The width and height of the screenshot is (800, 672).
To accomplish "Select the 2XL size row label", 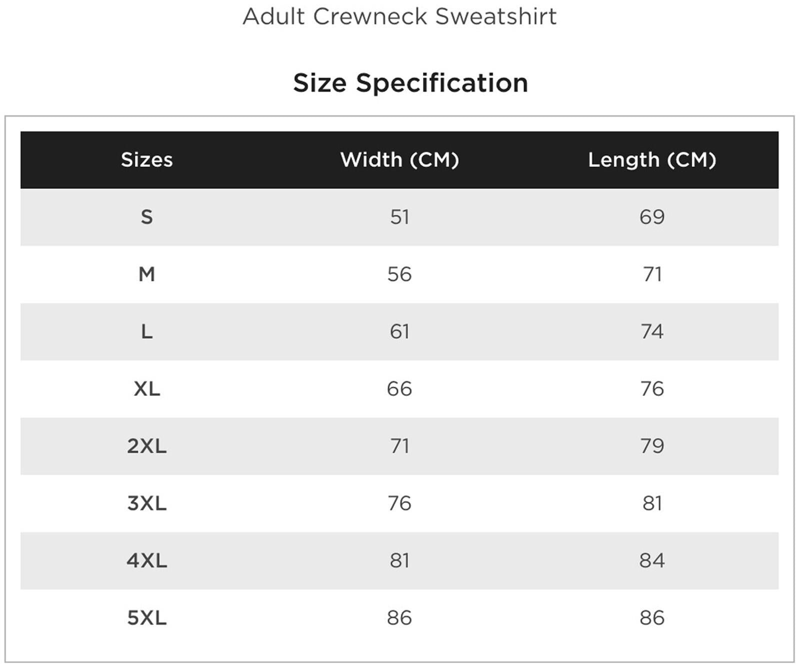I will 146,446.
